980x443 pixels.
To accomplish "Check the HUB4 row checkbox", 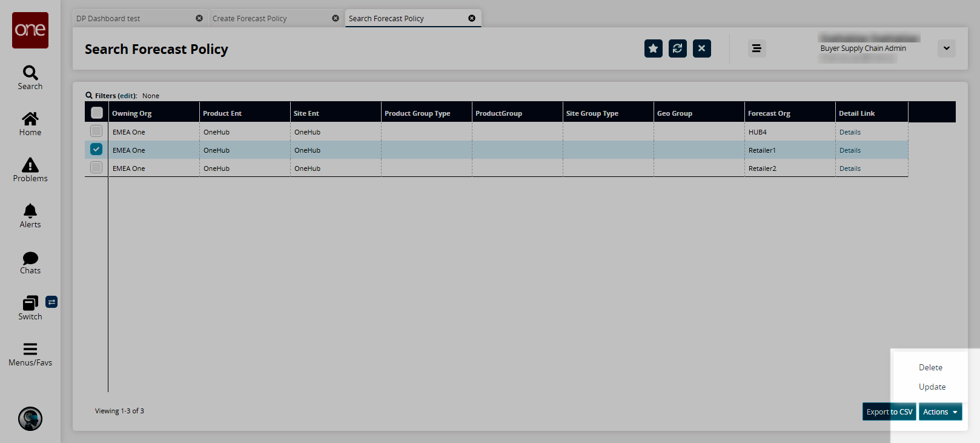I will (x=96, y=131).
